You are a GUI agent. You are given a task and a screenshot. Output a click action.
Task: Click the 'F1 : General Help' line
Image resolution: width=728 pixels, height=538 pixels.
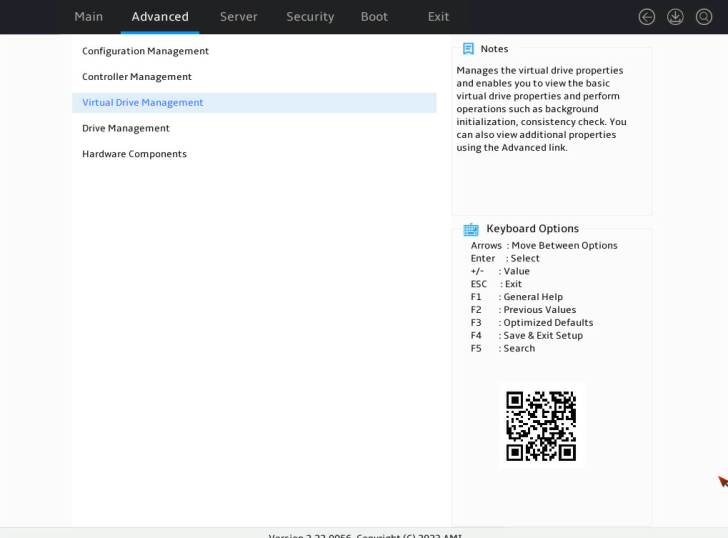pyautogui.click(x=517, y=297)
